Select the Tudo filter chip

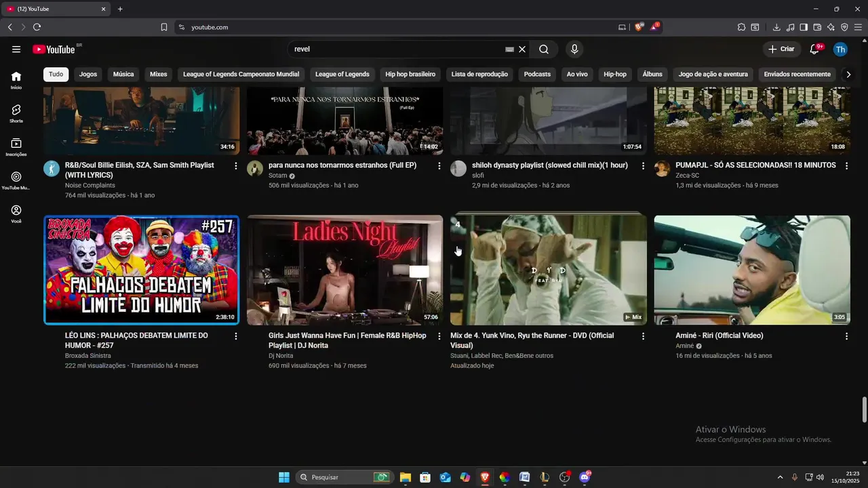pyautogui.click(x=56, y=75)
